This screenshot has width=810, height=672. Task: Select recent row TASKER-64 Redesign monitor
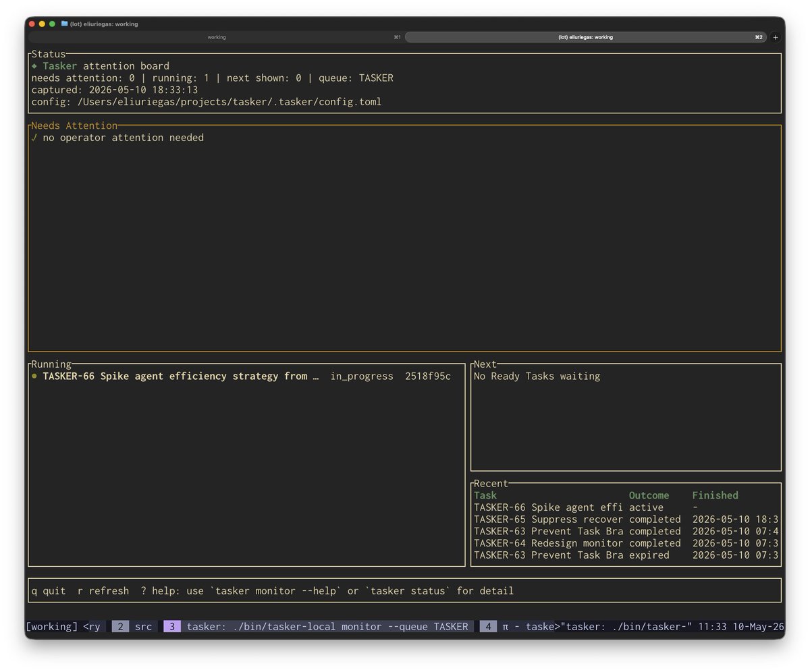626,543
